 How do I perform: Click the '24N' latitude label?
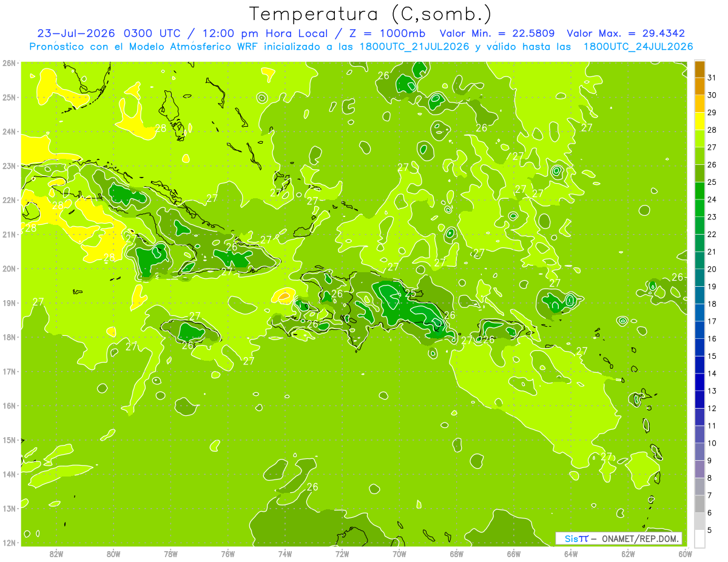click(x=8, y=132)
